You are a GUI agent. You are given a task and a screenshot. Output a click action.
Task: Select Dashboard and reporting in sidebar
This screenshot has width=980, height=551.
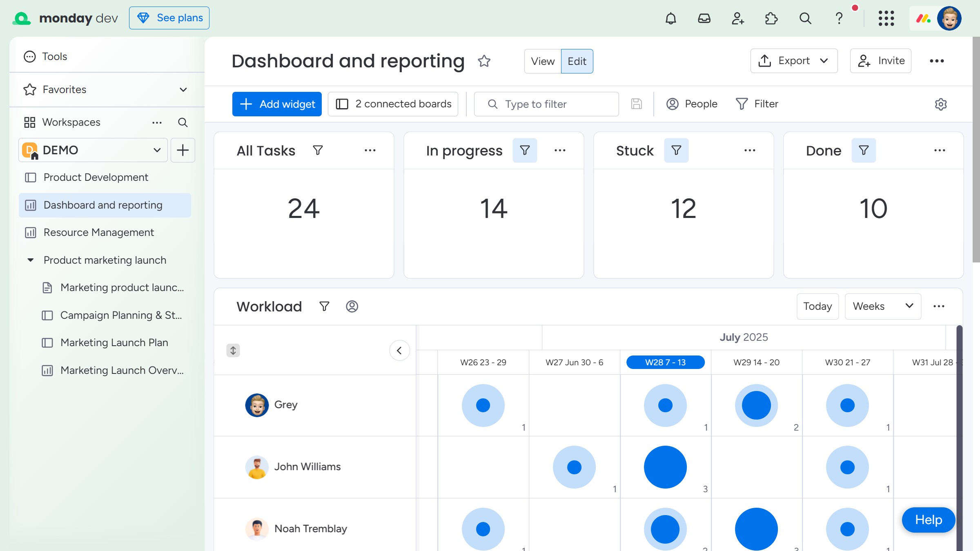105,205
